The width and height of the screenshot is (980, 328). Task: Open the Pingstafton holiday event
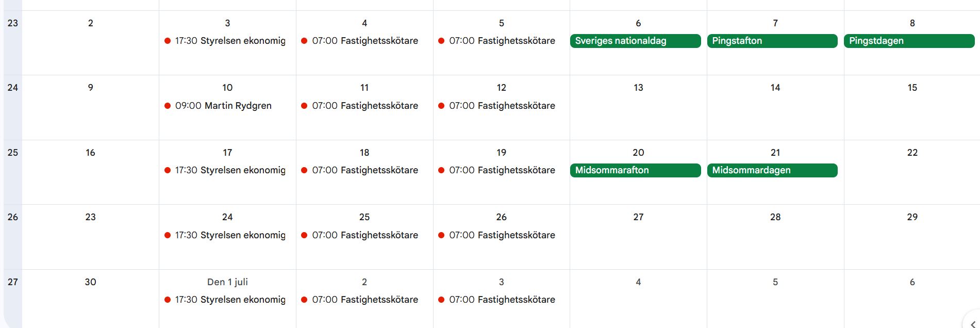[772, 41]
